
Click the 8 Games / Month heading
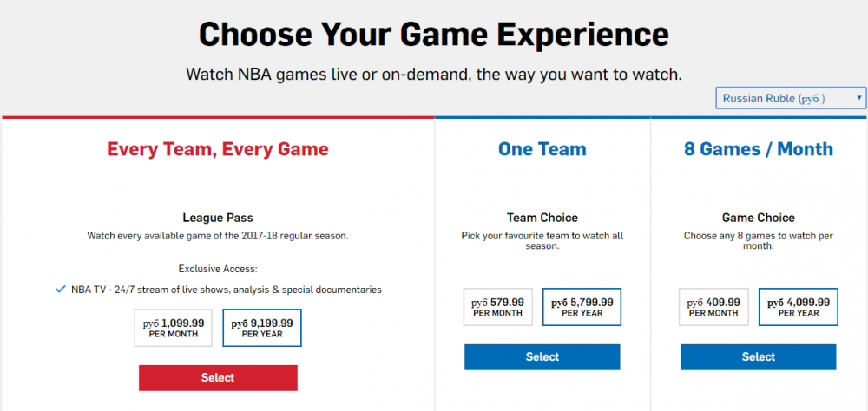[x=759, y=149]
